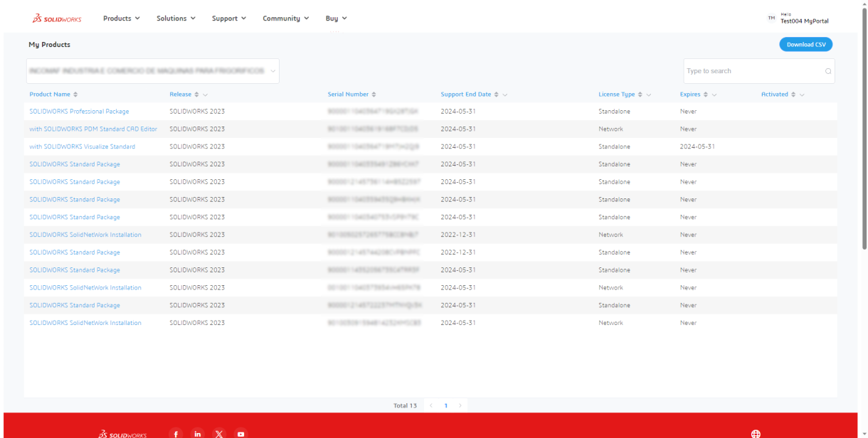Open the Release column filter chevron
The image size is (868, 438).
click(205, 95)
